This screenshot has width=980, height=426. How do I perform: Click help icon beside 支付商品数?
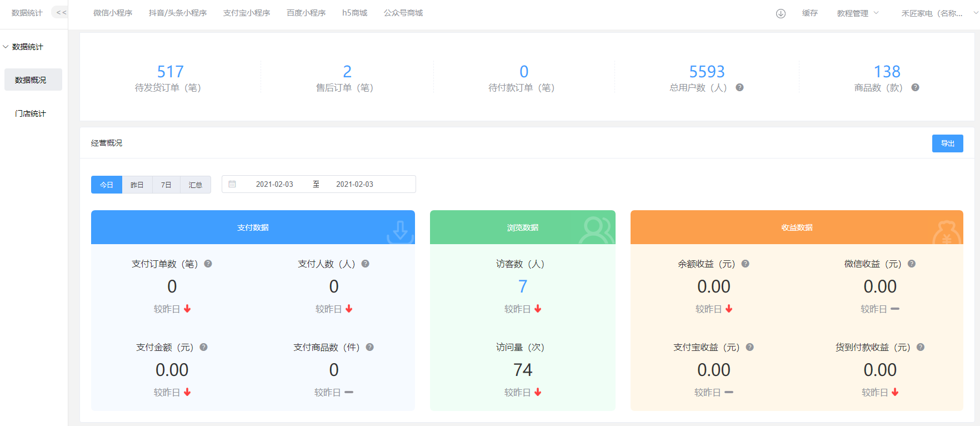369,347
